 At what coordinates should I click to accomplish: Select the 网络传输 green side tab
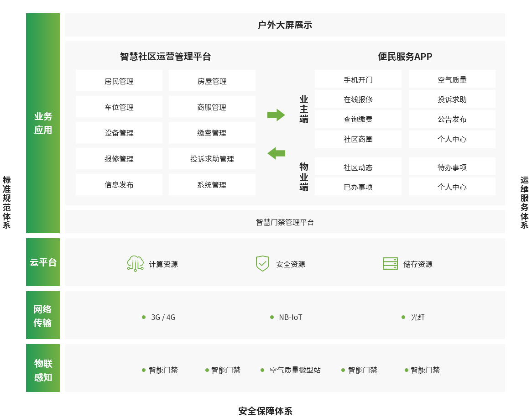coord(43,315)
